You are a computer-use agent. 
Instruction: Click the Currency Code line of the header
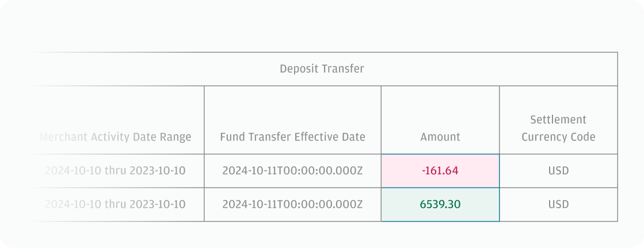[x=558, y=137]
